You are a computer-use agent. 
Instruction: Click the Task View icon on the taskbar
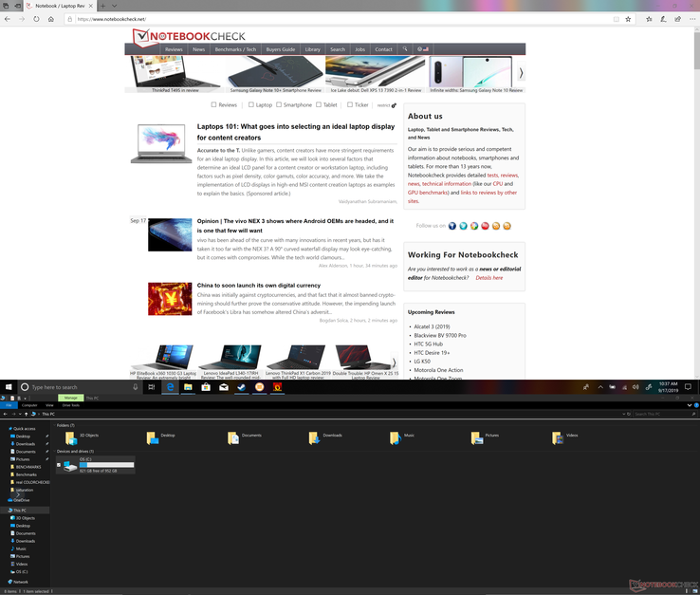point(152,387)
